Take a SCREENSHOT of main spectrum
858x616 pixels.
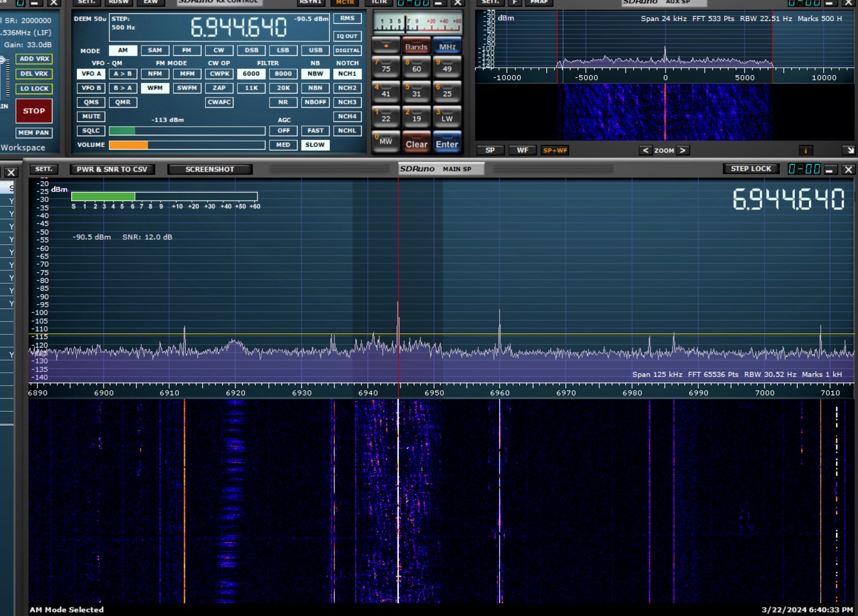pos(210,169)
